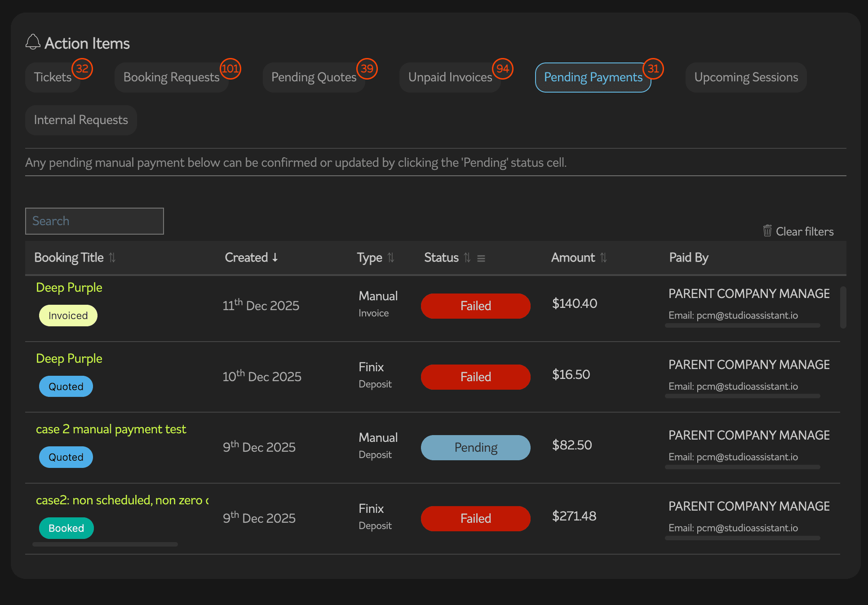Viewport: 868px width, 605px height.
Task: Click the $82.50 amount cell
Action: pyautogui.click(x=572, y=445)
